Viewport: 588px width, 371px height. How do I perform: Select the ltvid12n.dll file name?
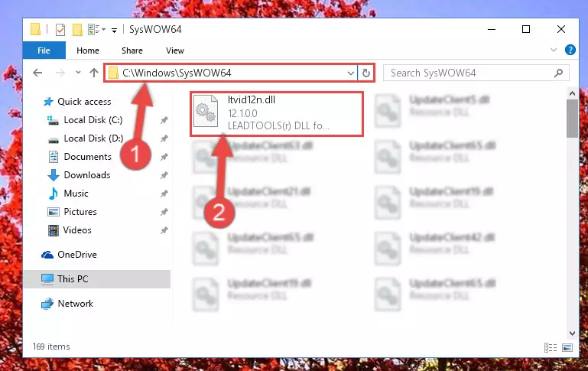pos(252,99)
